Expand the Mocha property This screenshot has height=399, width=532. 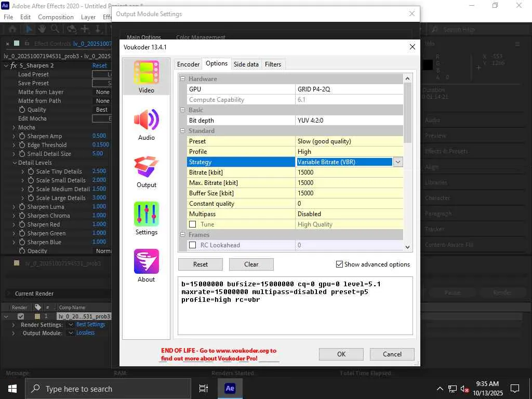coord(14,128)
